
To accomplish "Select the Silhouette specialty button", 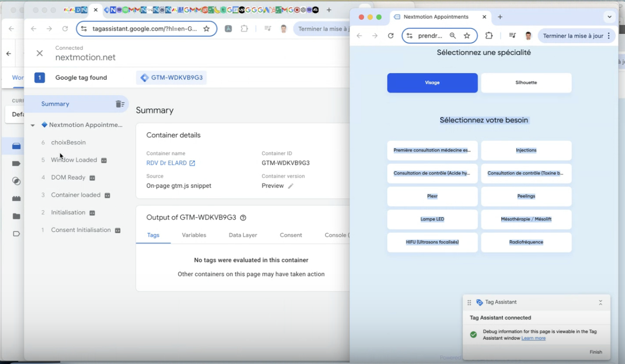I will point(526,83).
